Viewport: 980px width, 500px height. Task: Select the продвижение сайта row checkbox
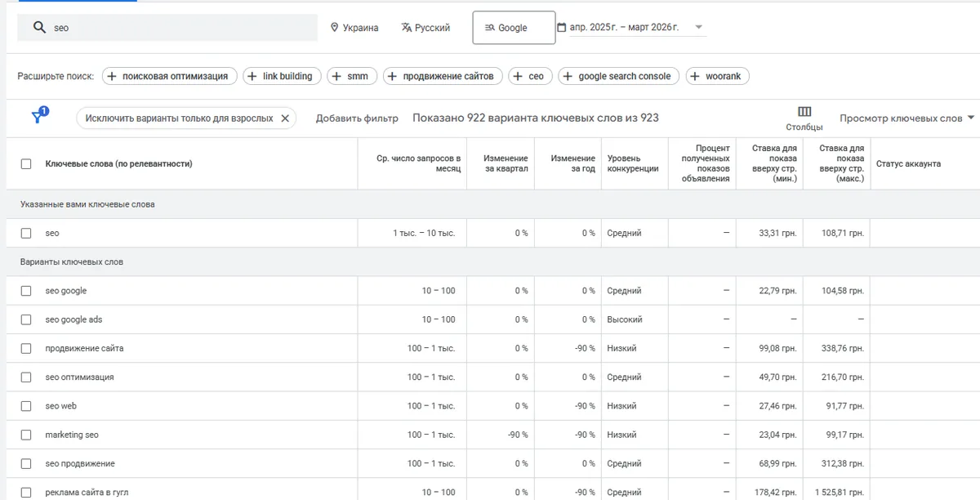pyautogui.click(x=26, y=348)
